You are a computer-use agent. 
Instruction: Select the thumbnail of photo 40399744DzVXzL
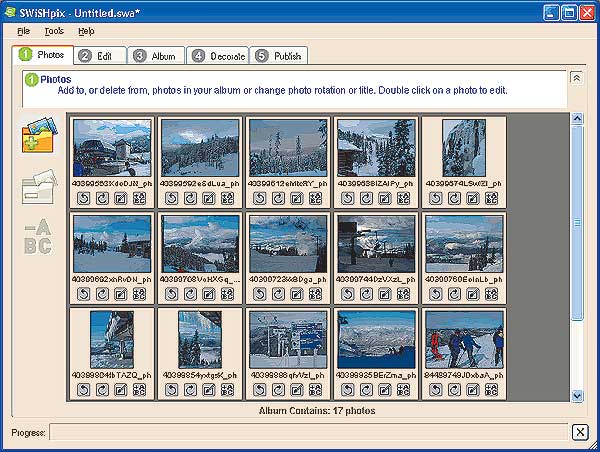(375, 243)
